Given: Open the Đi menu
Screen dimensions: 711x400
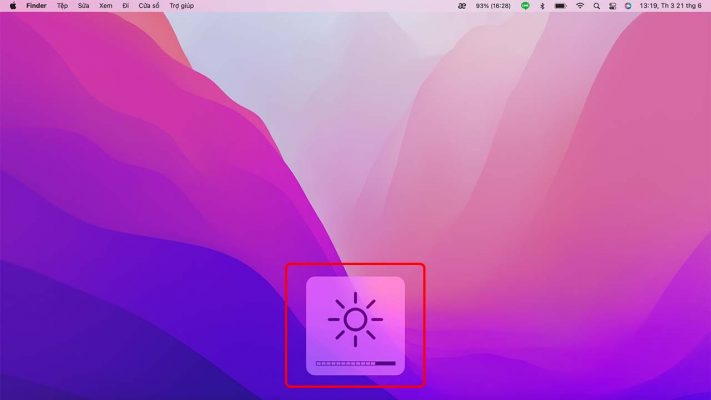Looking at the screenshot, I should [x=125, y=6].
